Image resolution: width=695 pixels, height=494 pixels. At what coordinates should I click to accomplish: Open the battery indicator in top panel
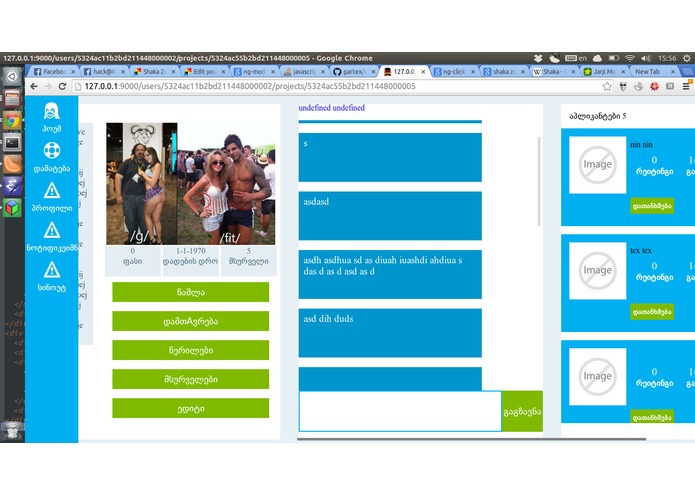pyautogui.click(x=614, y=58)
